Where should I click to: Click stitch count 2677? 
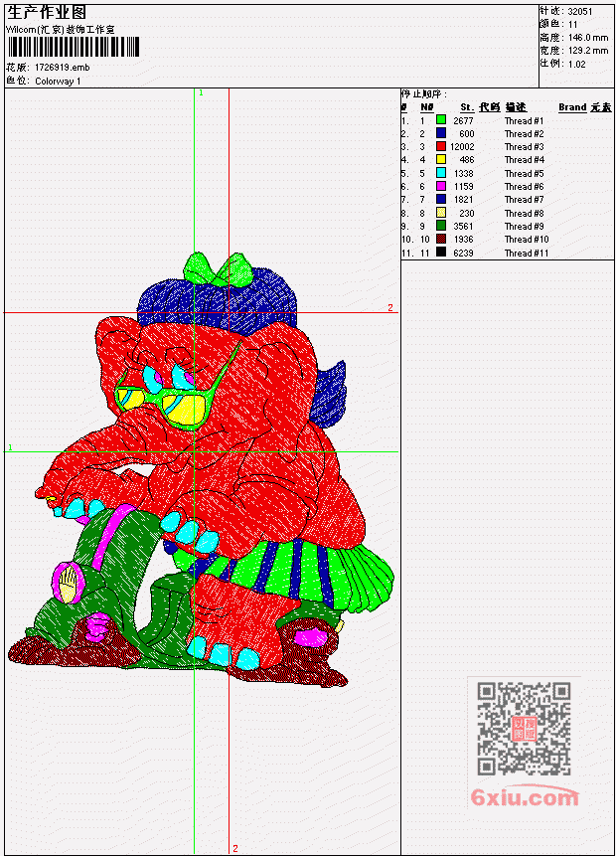click(463, 120)
